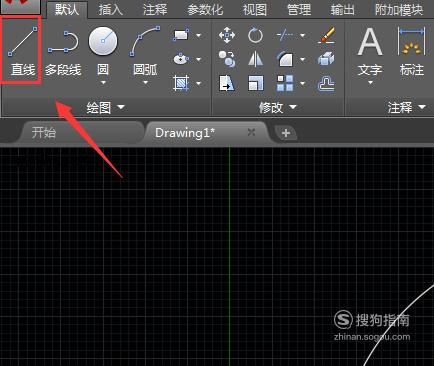Expand the 注释 panel

click(407, 108)
